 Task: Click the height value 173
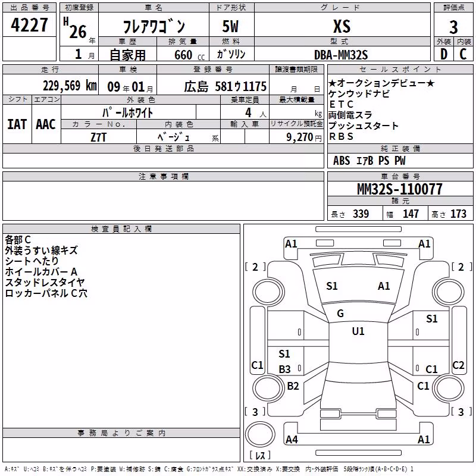pos(458,214)
